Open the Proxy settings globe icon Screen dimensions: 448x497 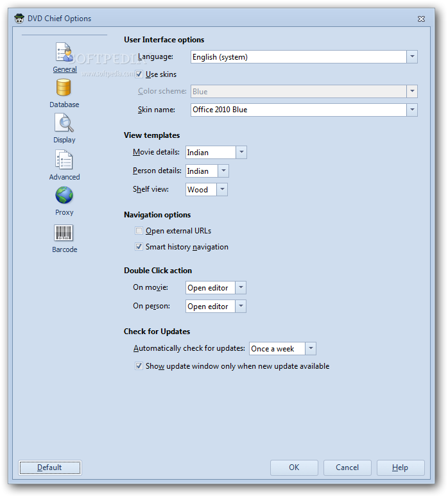click(x=64, y=195)
